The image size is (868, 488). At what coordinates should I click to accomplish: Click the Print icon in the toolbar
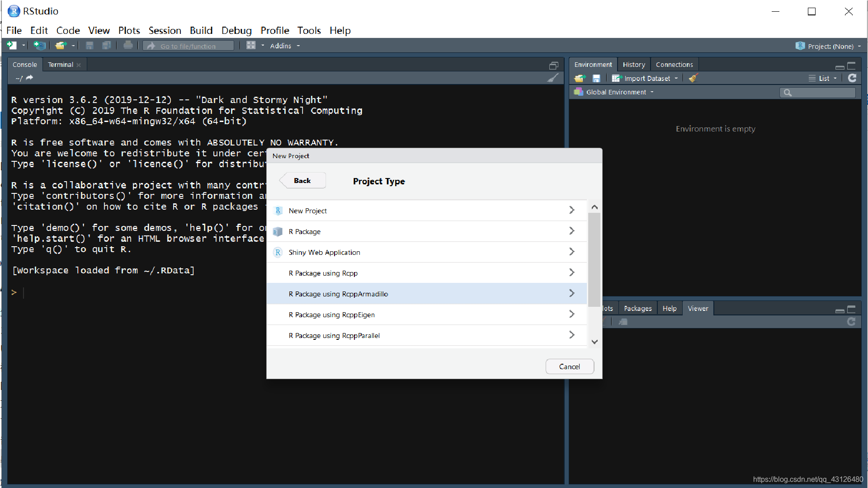click(128, 45)
